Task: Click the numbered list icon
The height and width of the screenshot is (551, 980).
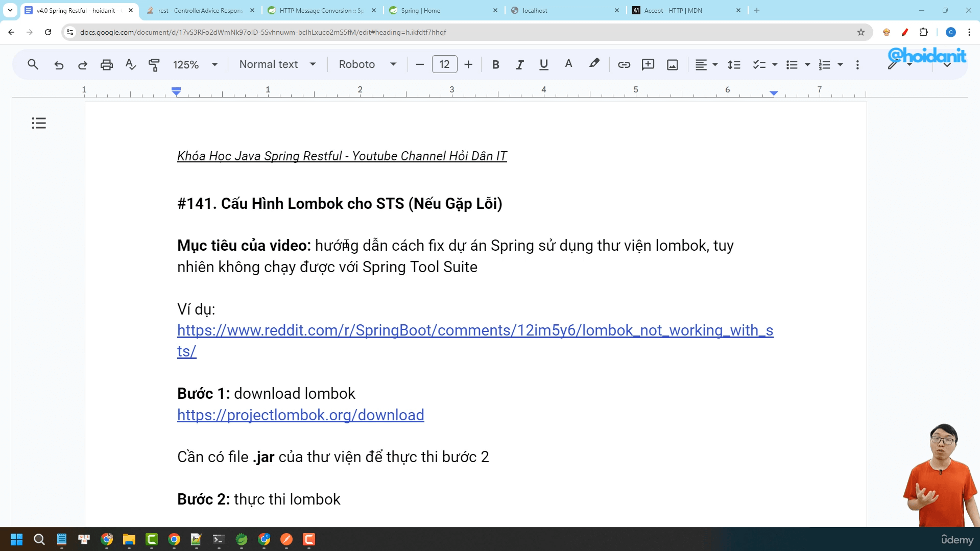Action: [x=825, y=65]
